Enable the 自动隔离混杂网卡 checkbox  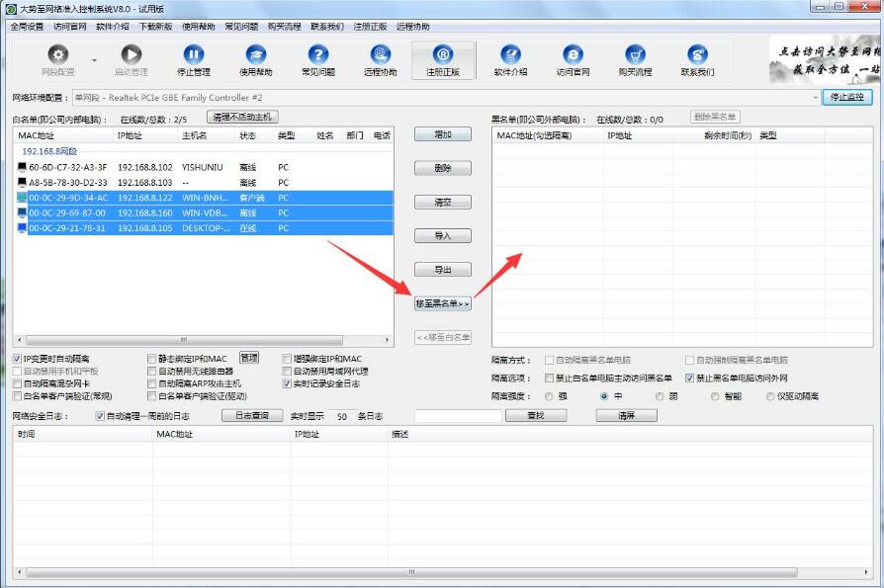(18, 383)
